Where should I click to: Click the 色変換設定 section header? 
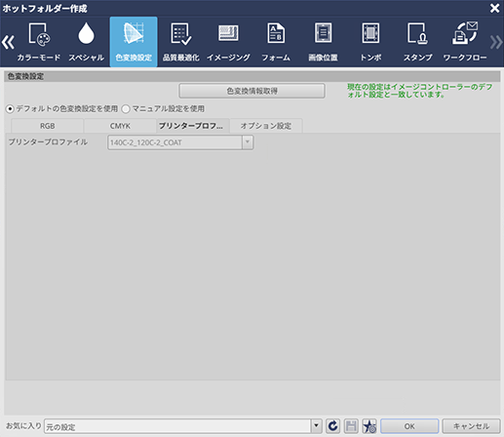(252, 76)
